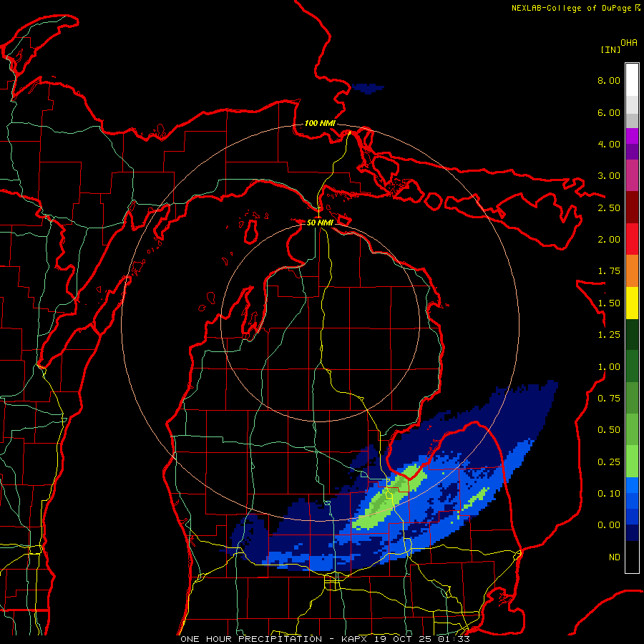The image size is (644, 644).
Task: Select the white swatch atop the color scale
Action: tap(632, 79)
